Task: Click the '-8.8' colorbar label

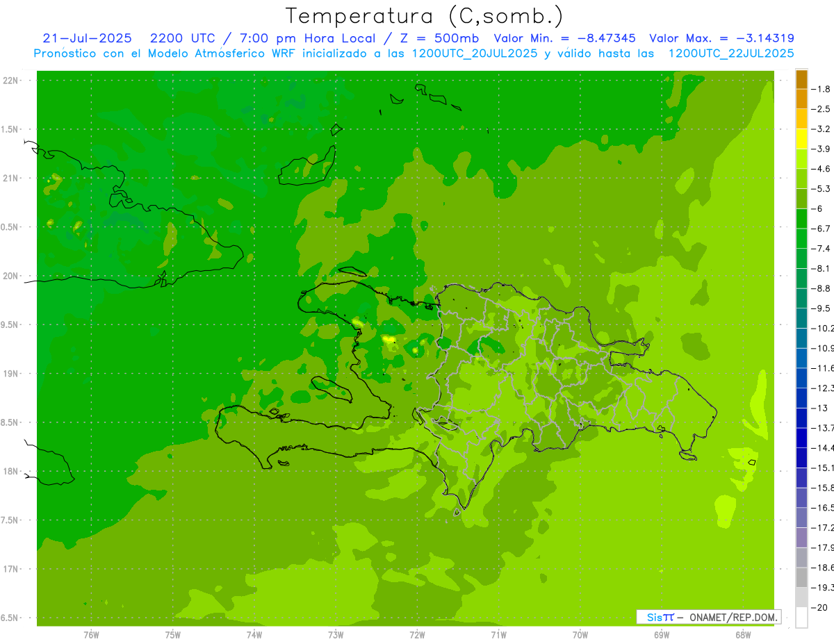Action: (x=821, y=288)
